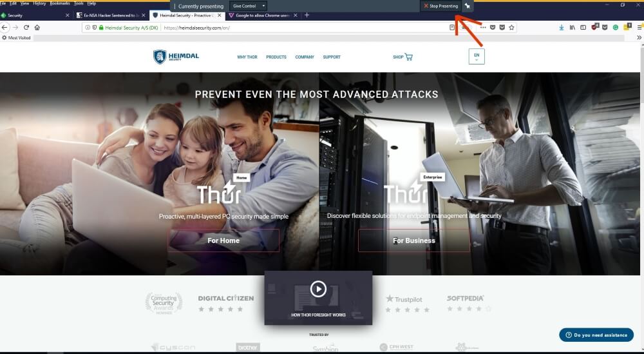Play the How Thor Foresight Works video
644x354 pixels.
pos(318,289)
